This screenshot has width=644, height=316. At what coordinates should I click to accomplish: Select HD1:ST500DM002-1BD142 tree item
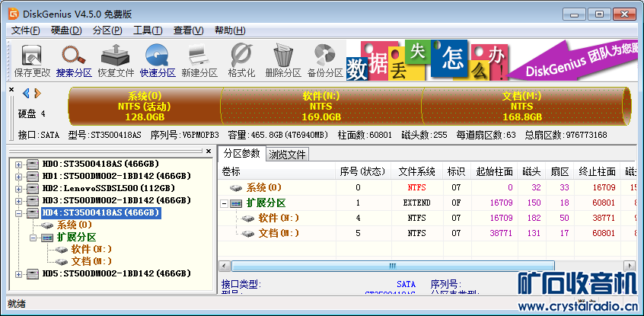pyautogui.click(x=116, y=177)
